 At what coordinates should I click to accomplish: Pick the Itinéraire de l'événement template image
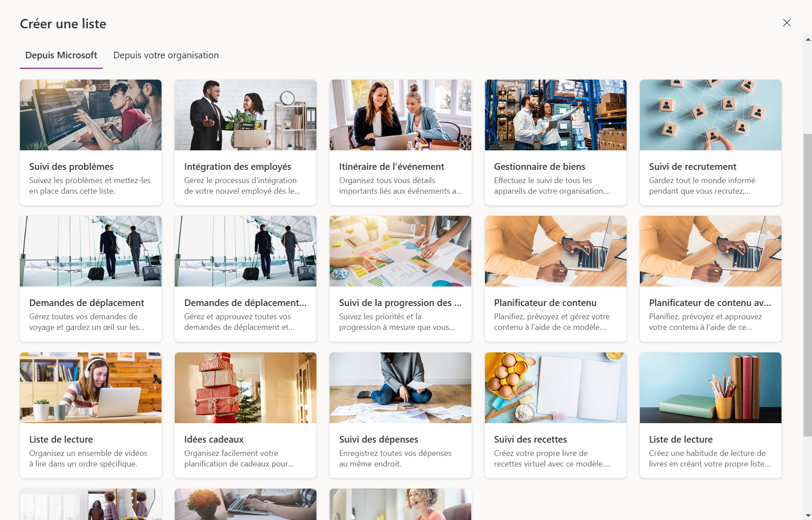400,115
